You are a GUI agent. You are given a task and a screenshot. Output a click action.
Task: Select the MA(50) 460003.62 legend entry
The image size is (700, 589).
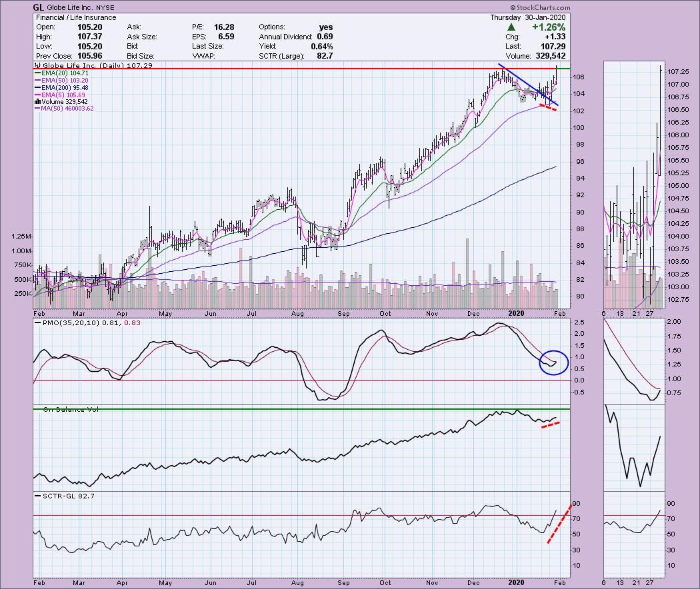[67, 109]
